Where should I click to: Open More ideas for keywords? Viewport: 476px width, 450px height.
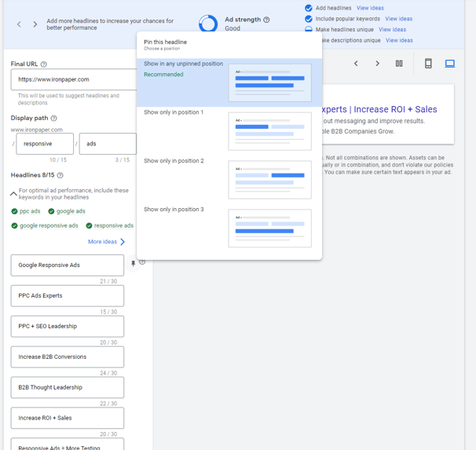point(106,242)
